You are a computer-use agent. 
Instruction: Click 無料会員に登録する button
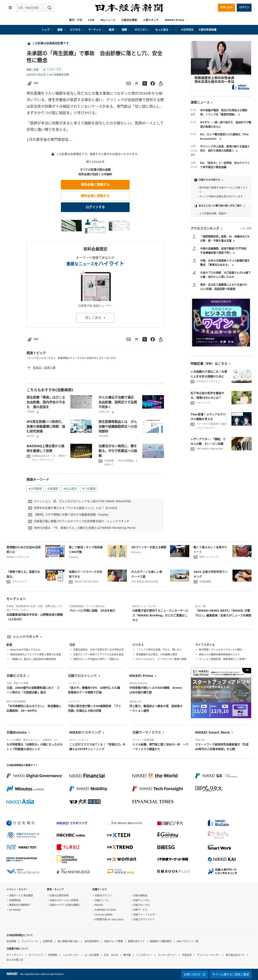pos(95,196)
